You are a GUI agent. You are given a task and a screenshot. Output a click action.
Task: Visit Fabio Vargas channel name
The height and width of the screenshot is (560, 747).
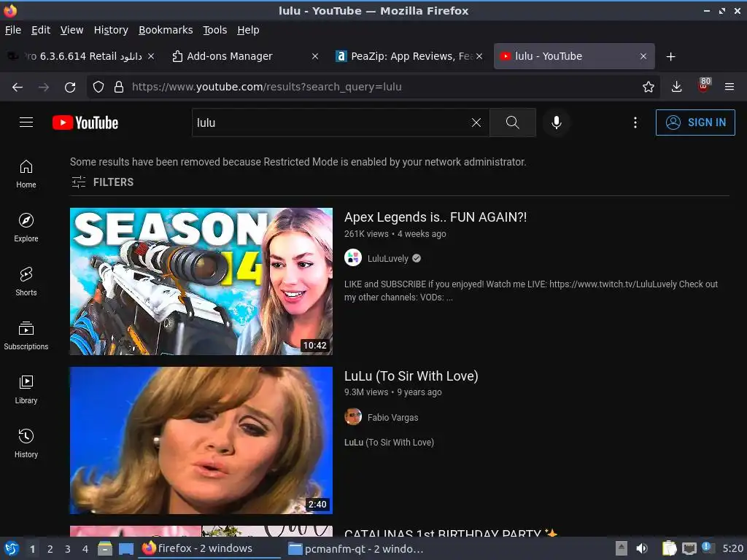pos(392,418)
